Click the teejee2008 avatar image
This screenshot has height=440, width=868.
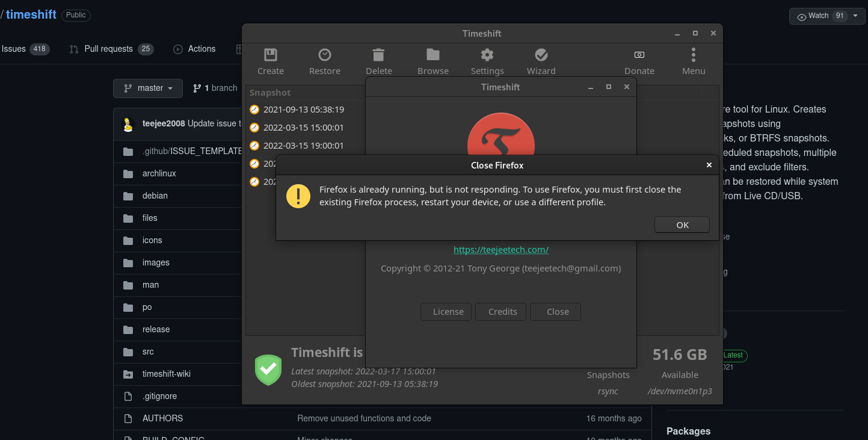[128, 124]
